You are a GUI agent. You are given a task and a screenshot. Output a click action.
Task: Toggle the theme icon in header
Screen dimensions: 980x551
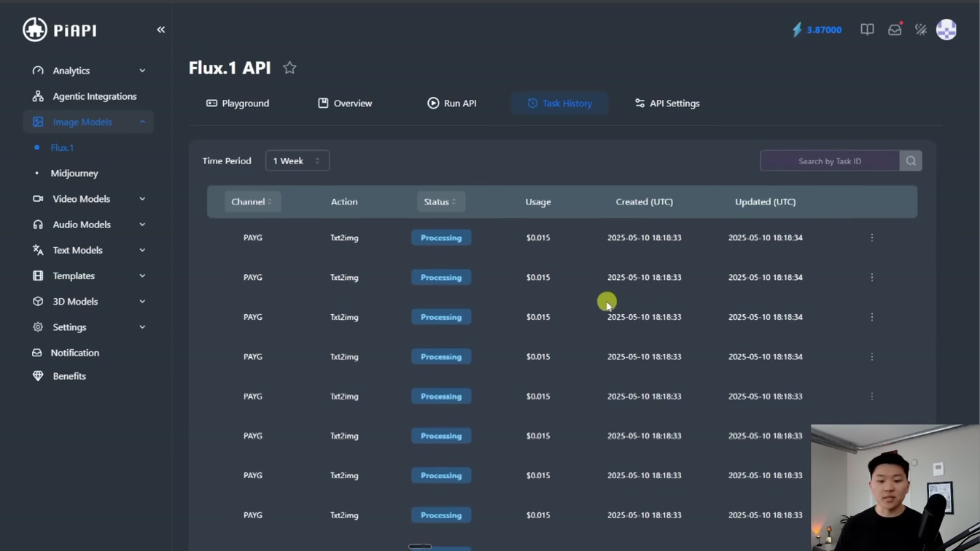pyautogui.click(x=921, y=30)
